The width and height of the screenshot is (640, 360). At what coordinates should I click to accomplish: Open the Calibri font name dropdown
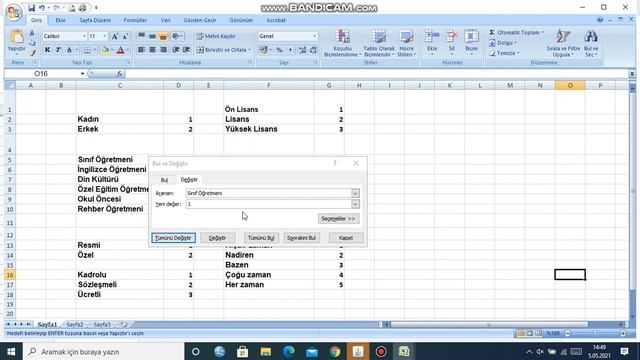(84, 36)
